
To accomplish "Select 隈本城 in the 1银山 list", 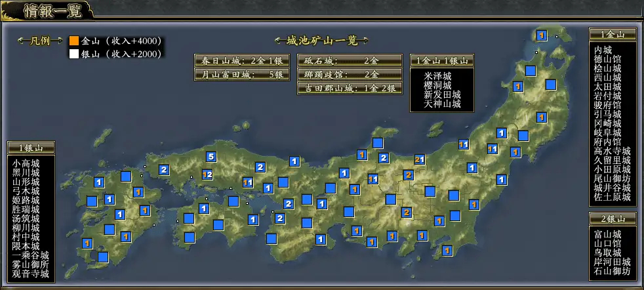I will click(26, 246).
